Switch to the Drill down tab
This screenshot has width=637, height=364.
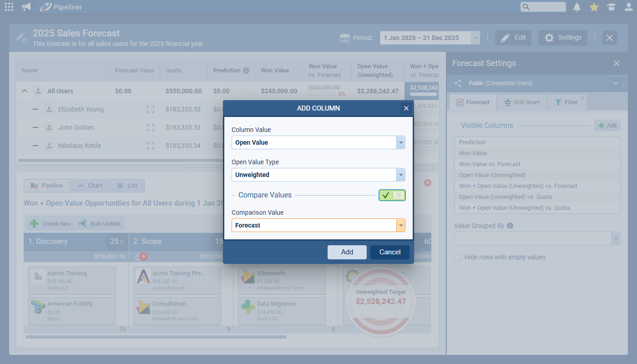[522, 102]
